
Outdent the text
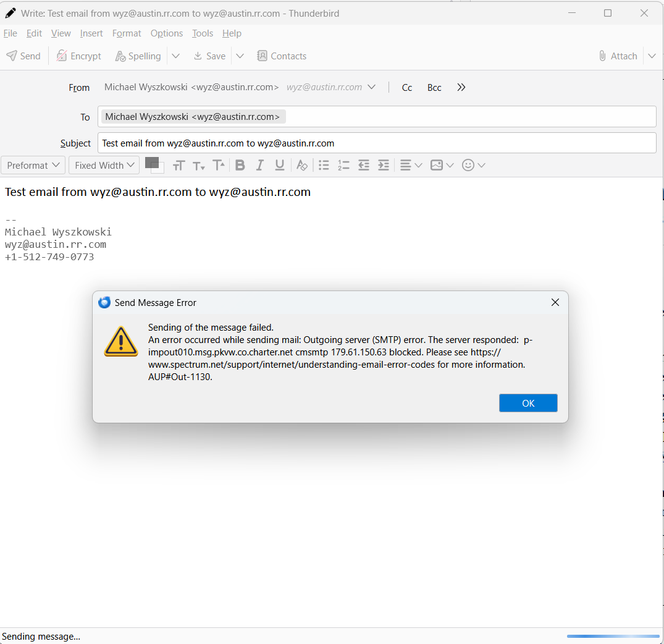[x=363, y=165]
